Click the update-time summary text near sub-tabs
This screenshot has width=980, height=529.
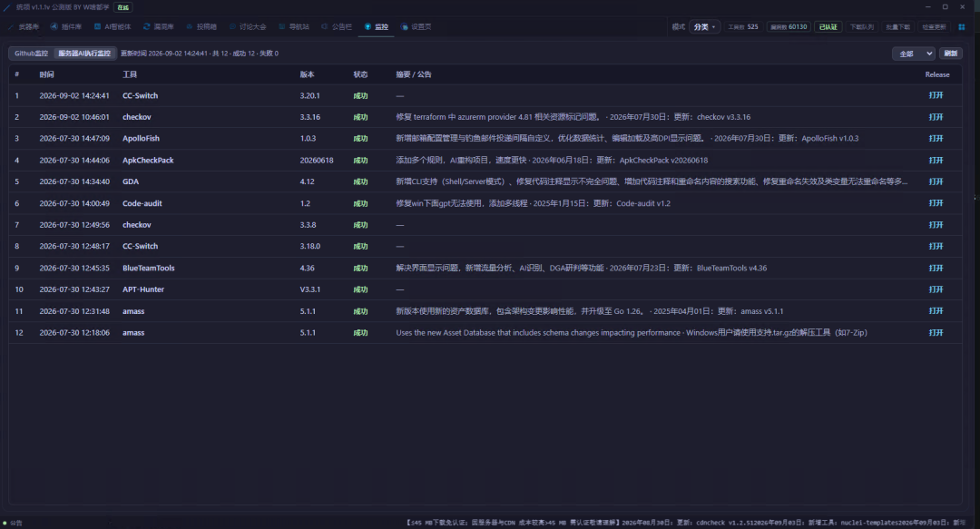tap(200, 54)
